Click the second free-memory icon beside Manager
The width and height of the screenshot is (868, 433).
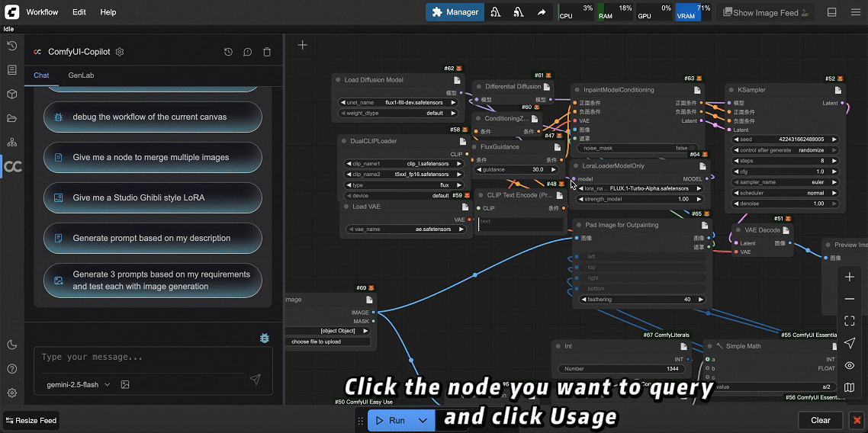tap(519, 12)
